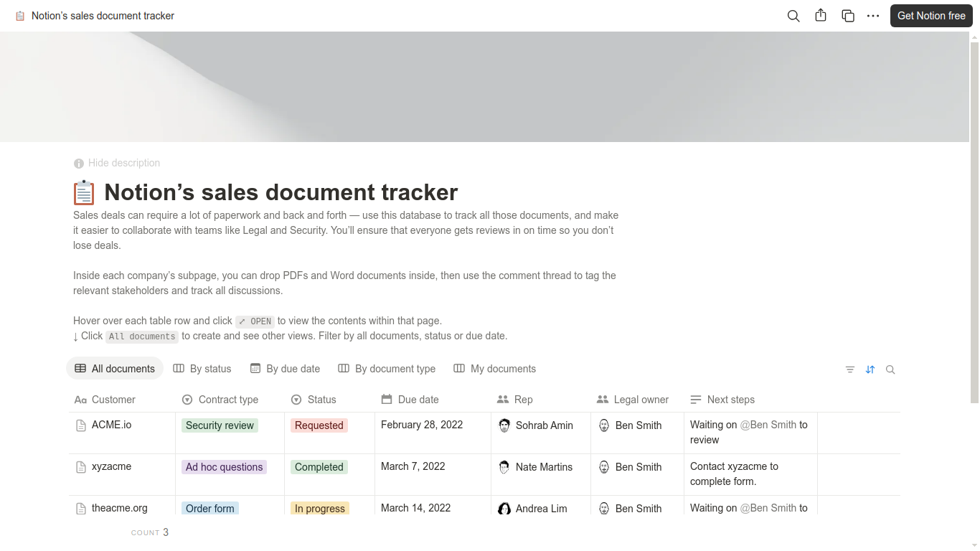
Task: Click the page icon beside xyzacme
Action: tap(81, 467)
